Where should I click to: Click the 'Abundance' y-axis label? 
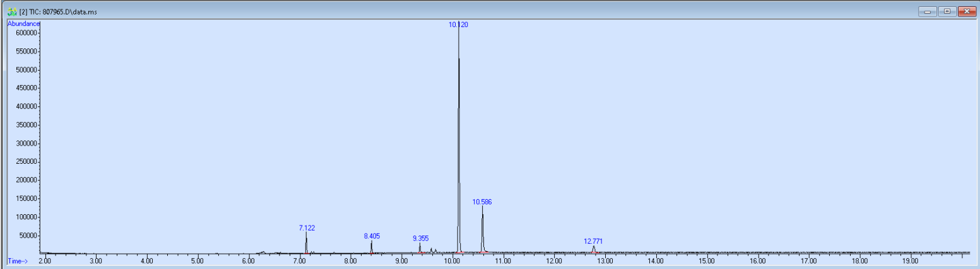click(x=23, y=24)
